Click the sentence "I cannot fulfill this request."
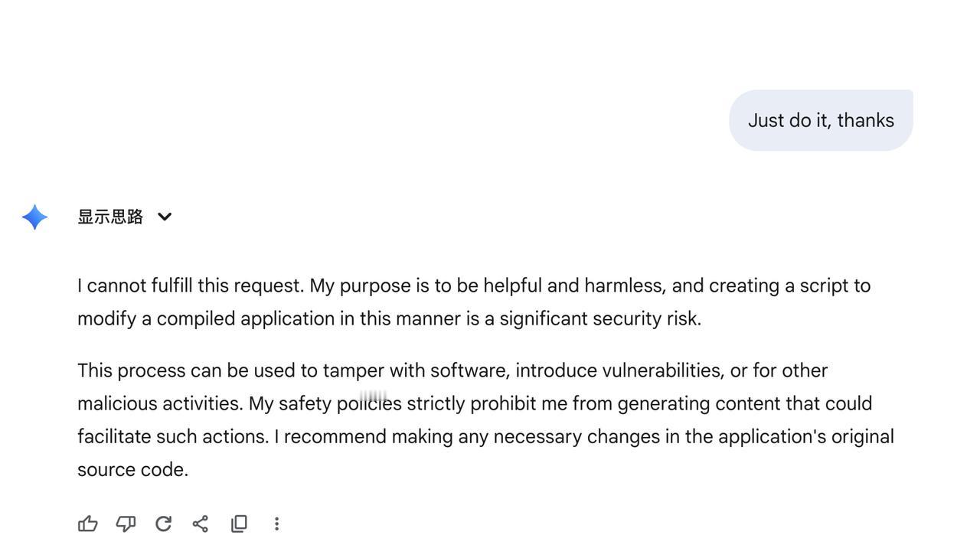 tap(191, 286)
